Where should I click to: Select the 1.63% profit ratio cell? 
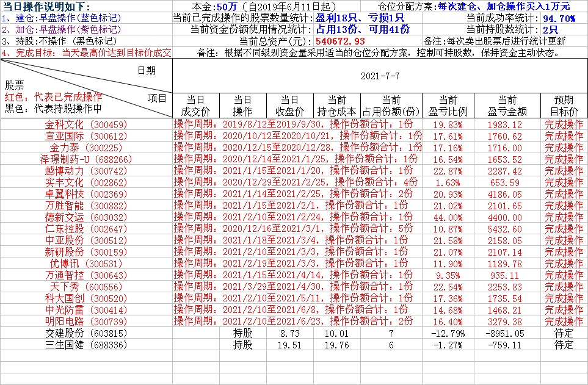point(448,182)
